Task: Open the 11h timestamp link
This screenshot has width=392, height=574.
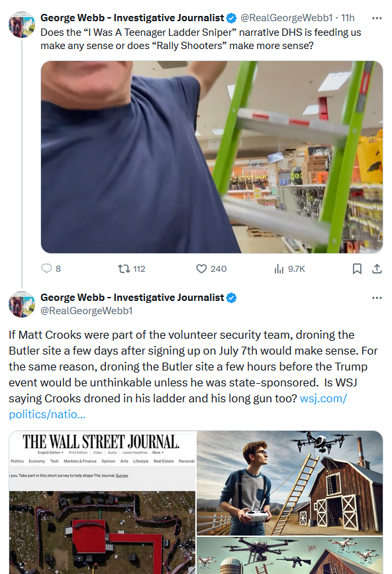Action: 348,18
